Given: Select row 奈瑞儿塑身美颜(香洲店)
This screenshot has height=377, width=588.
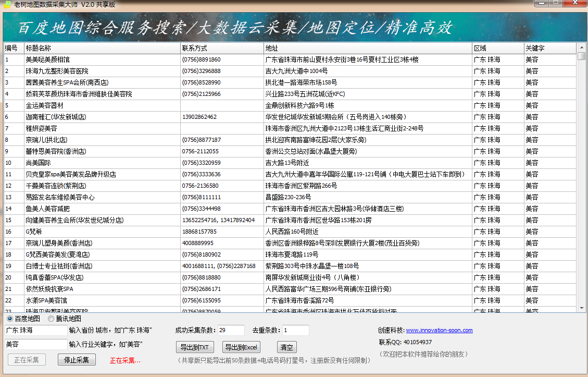Looking at the screenshot, I should 290,244.
